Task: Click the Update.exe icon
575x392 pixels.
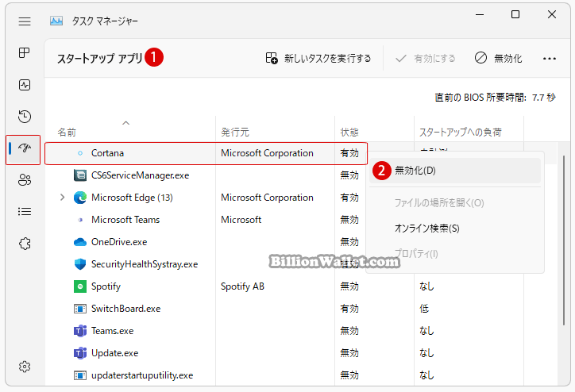Action: 80,353
